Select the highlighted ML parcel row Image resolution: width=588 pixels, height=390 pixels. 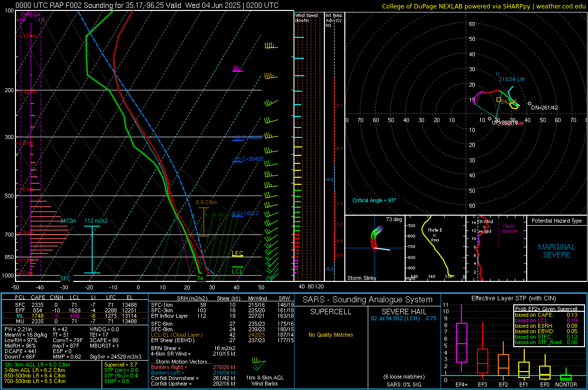coord(75,316)
